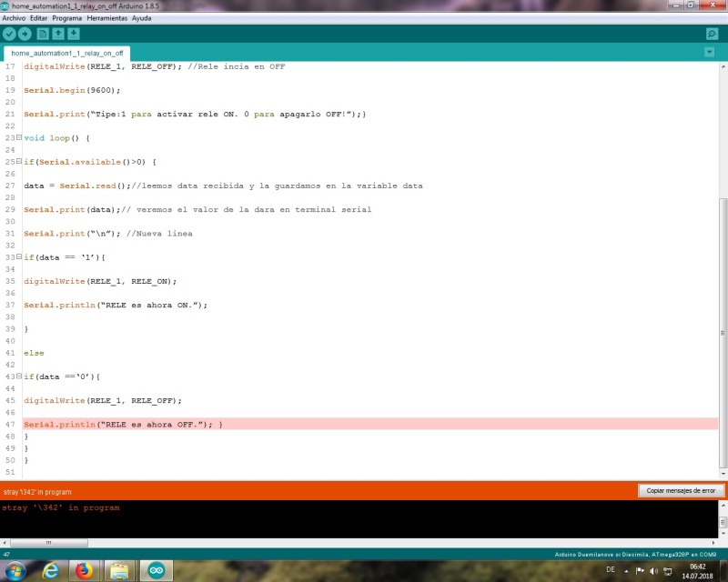Collapse the if data == '1' fold marker
728x582 pixels.
(19, 256)
